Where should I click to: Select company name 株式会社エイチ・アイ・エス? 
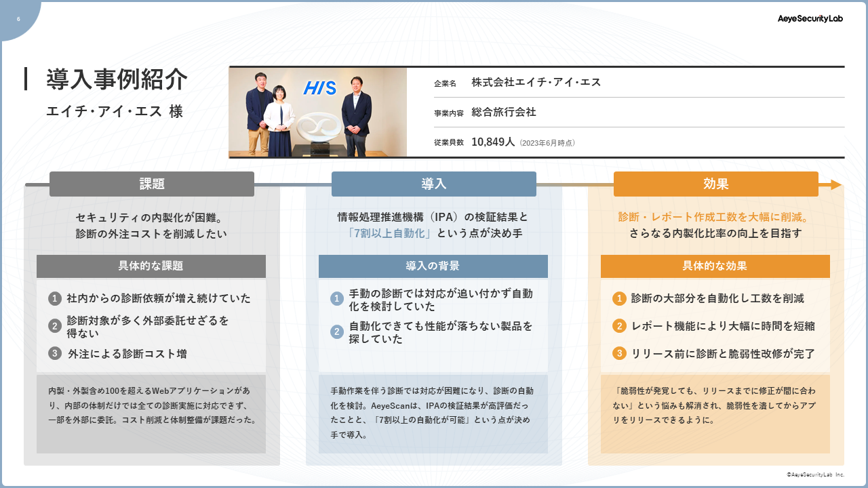536,82
